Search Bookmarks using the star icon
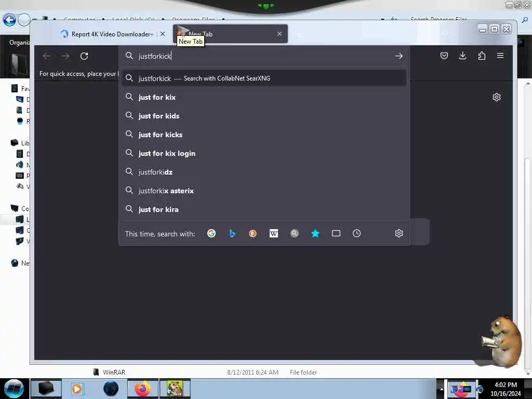The width and height of the screenshot is (532, 399). [315, 233]
